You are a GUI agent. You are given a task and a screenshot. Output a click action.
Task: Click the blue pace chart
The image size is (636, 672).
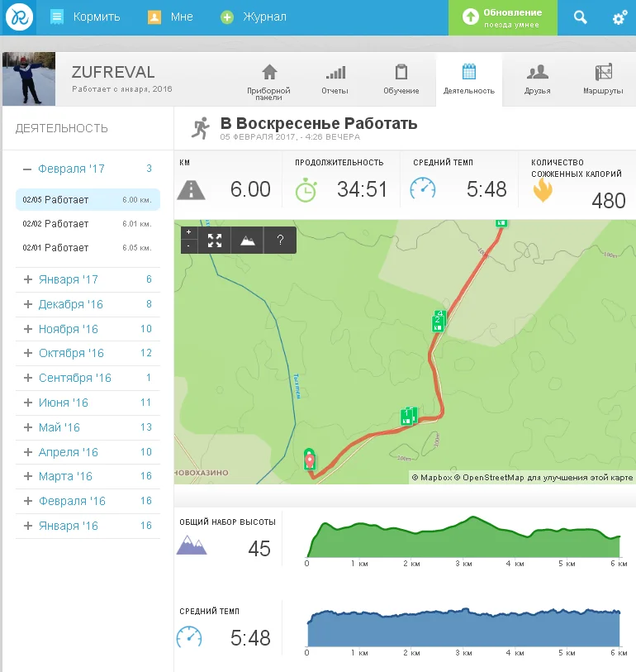(x=463, y=627)
